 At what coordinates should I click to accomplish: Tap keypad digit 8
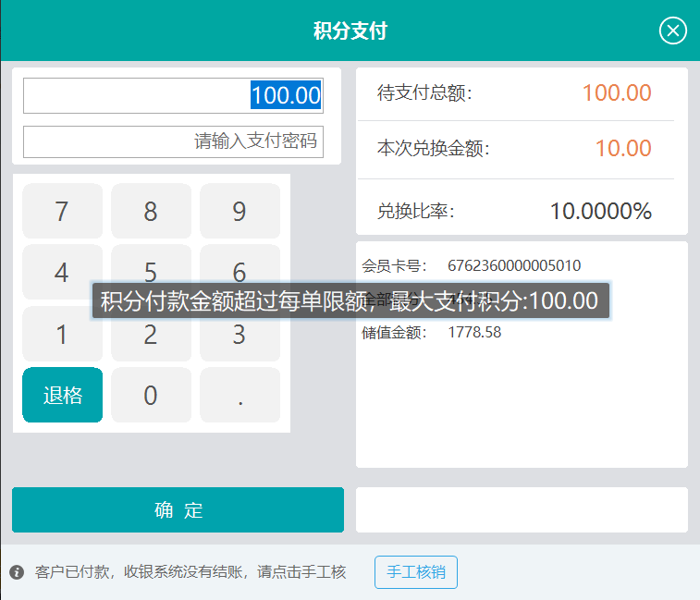coord(151,211)
